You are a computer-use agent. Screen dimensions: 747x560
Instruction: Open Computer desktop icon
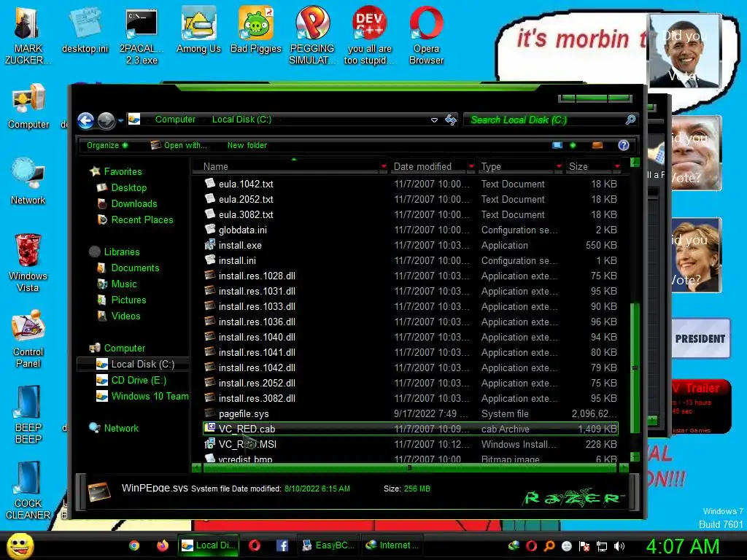click(x=28, y=106)
